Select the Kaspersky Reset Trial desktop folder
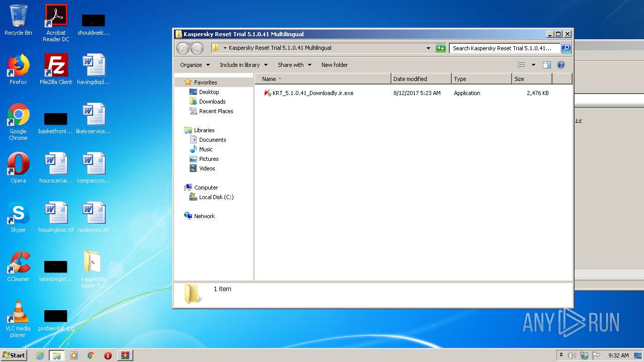Image resolution: width=644 pixels, height=362 pixels. pyautogui.click(x=94, y=269)
